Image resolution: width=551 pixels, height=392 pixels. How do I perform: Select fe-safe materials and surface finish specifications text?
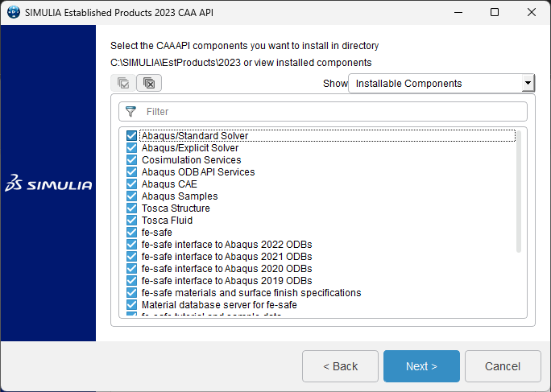251,293
